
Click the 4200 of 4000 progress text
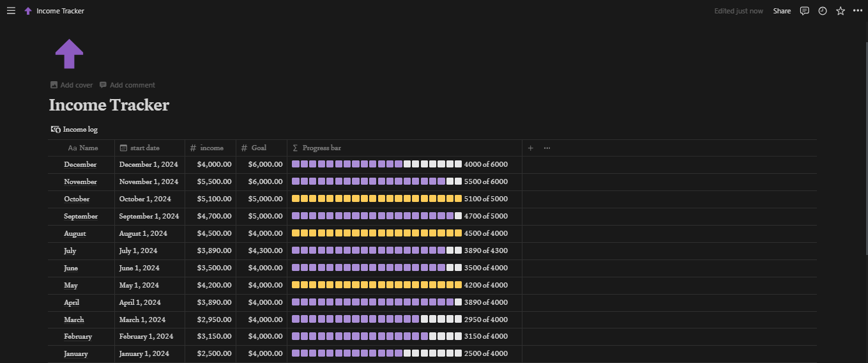tap(486, 286)
